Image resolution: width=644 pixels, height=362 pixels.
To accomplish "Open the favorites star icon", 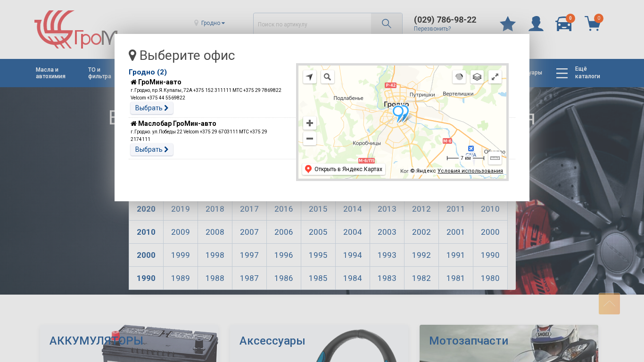I will 508,24.
